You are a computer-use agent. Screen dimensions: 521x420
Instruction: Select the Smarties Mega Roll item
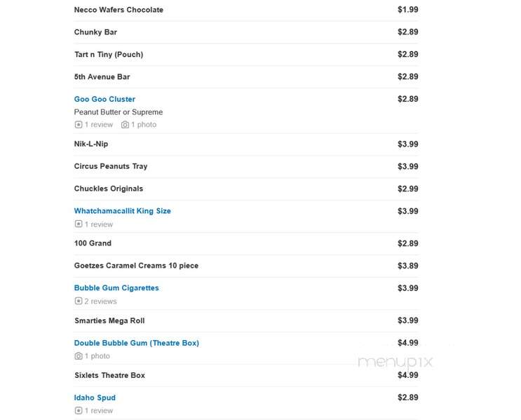109,320
